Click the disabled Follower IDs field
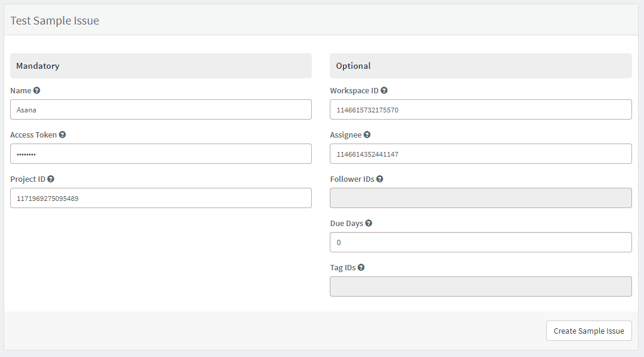Screen dimensions: 644x357 click(x=480, y=198)
